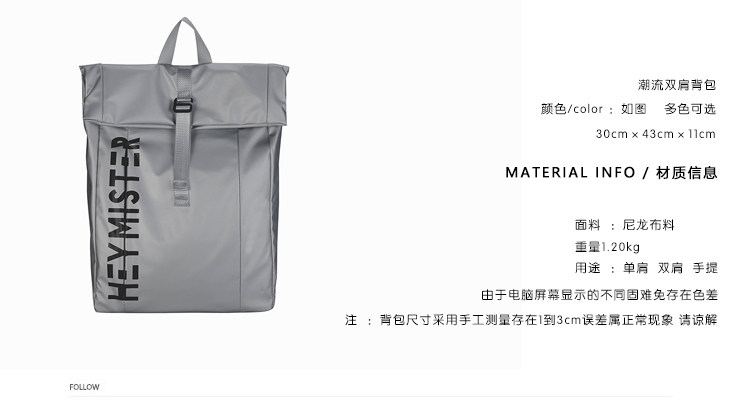Click the 单肩 usage option
Viewport: 750px width, 414px height.
(x=635, y=268)
